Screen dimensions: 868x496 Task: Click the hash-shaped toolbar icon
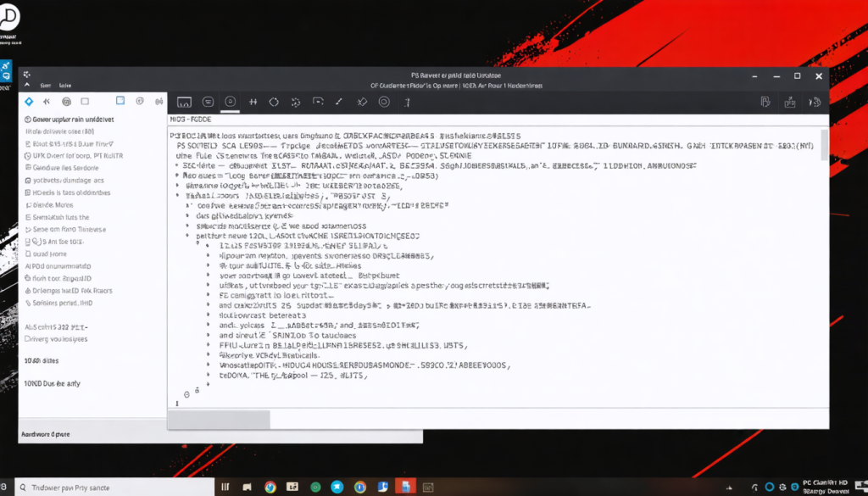pyautogui.click(x=253, y=102)
